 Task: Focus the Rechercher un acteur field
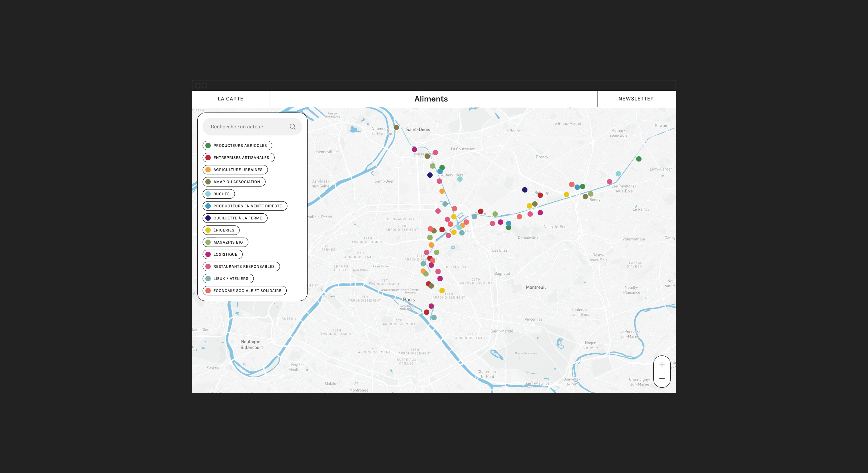tap(252, 127)
